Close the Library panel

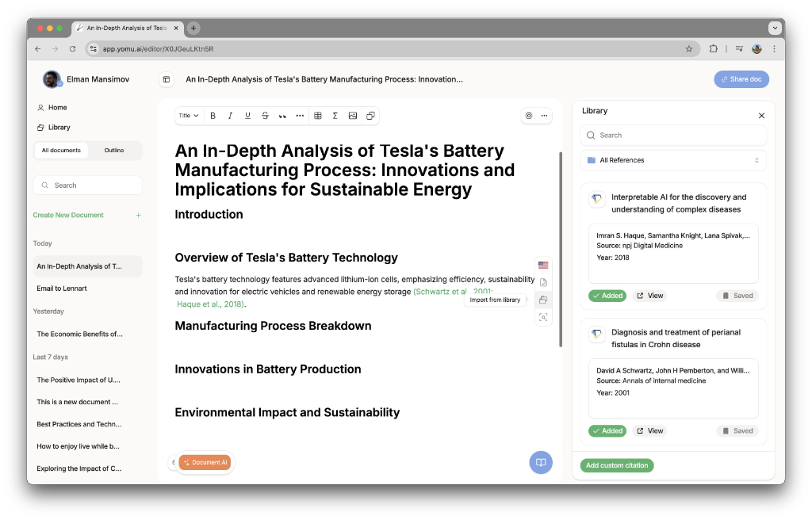click(x=761, y=116)
